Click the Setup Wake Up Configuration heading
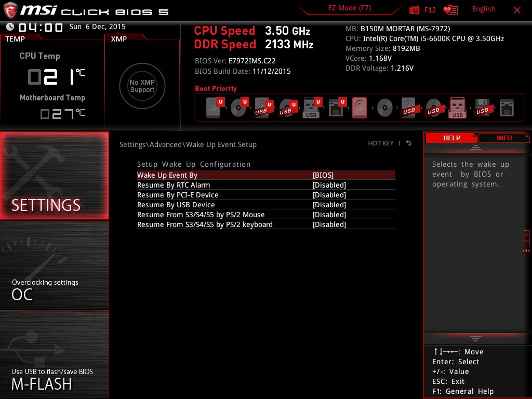This screenshot has height=399, width=532. coord(194,164)
